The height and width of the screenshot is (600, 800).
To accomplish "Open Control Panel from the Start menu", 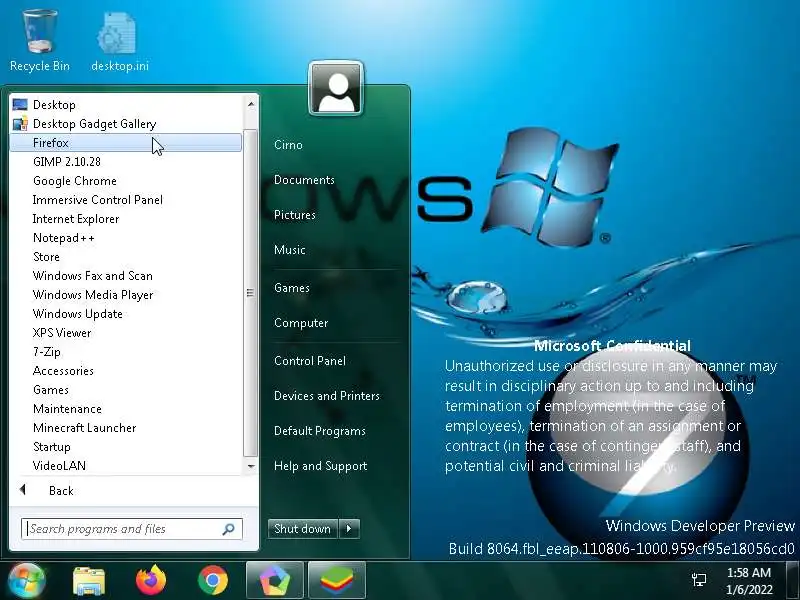I will 310,361.
